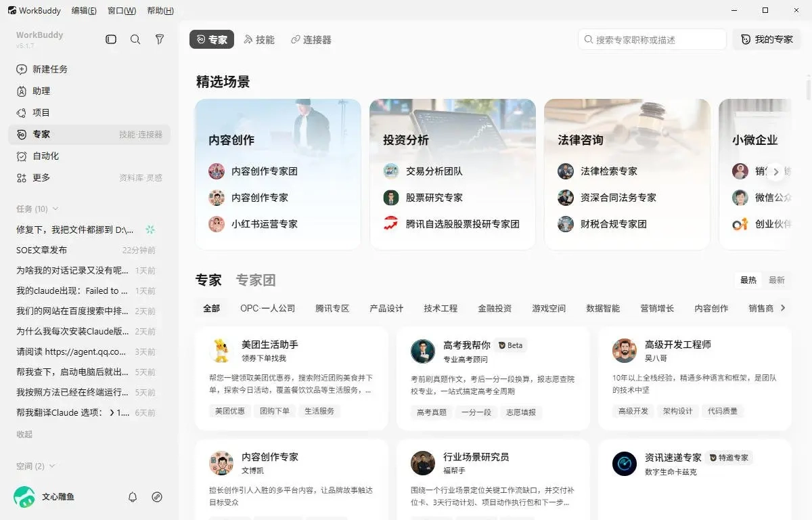The image size is (812, 520).
Task: Switch to the 连接器 tab
Action: click(x=311, y=39)
